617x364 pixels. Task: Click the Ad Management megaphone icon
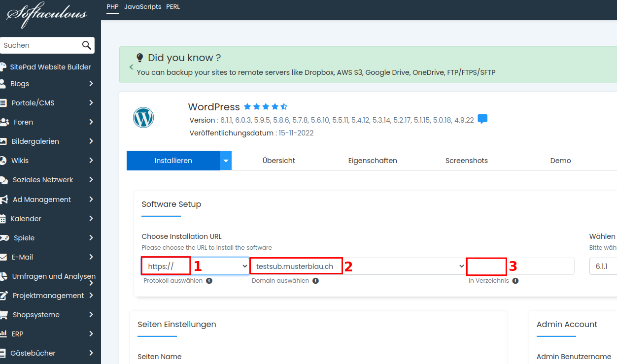[3, 199]
